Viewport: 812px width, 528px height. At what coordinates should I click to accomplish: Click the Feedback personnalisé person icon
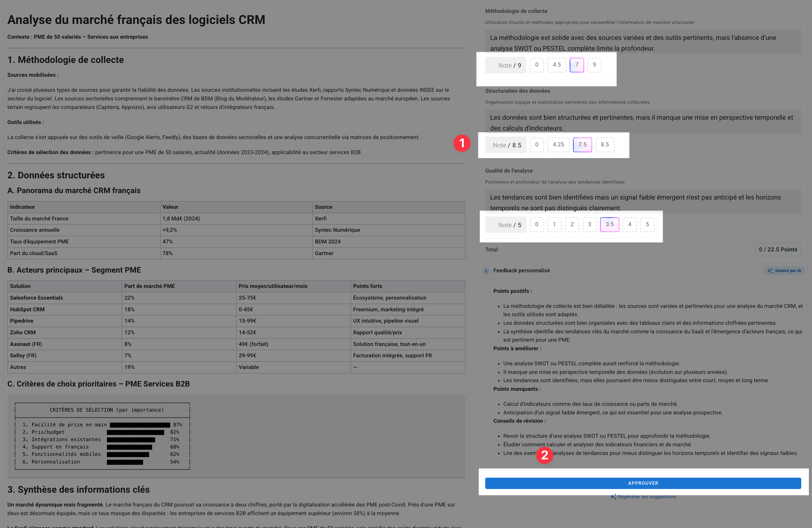pyautogui.click(x=486, y=270)
